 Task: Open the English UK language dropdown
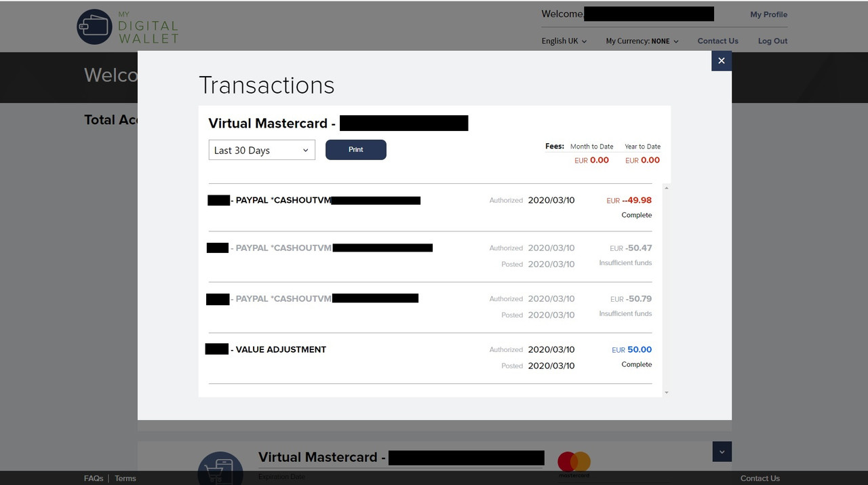point(564,41)
